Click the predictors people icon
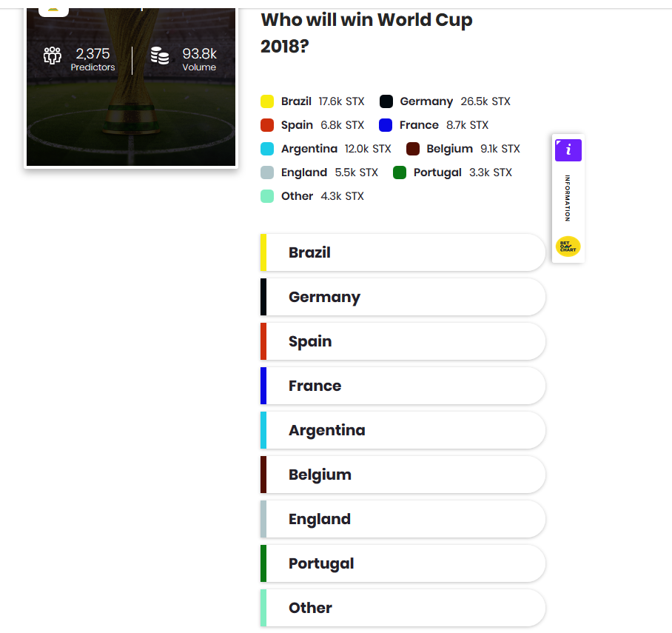The width and height of the screenshot is (672, 633). pos(53,56)
